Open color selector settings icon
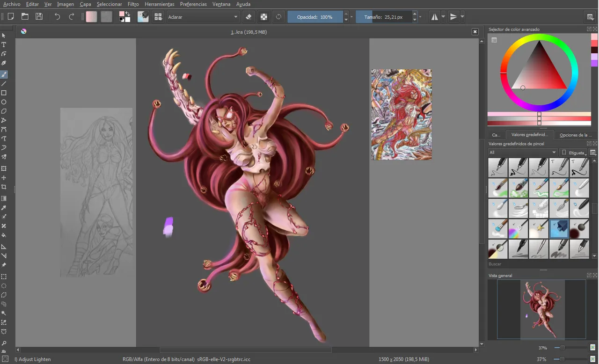 (x=494, y=40)
